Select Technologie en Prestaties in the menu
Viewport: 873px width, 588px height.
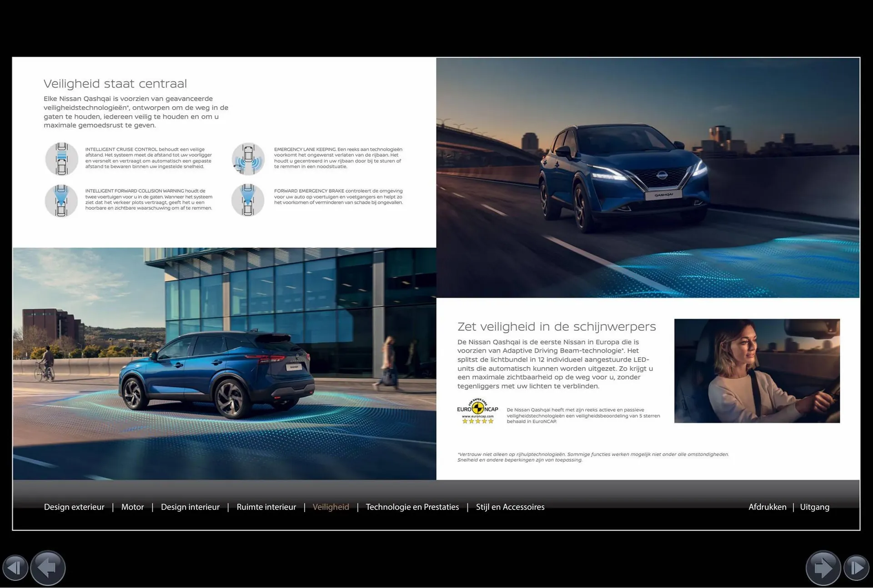click(x=412, y=507)
